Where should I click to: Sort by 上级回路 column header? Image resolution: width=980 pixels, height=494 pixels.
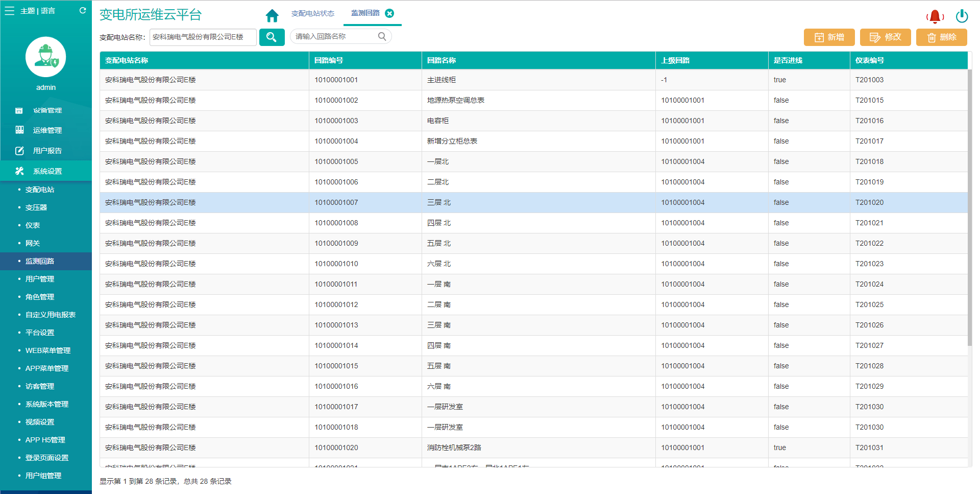click(x=712, y=60)
